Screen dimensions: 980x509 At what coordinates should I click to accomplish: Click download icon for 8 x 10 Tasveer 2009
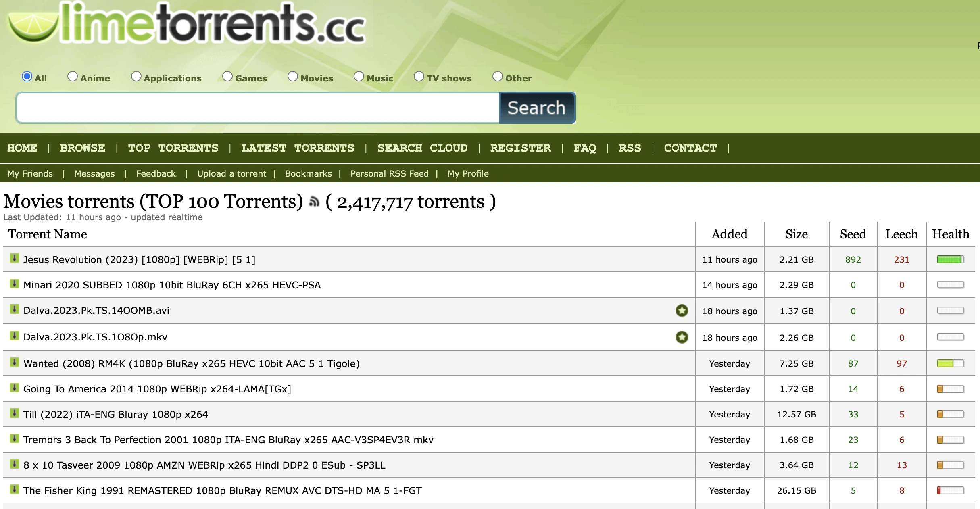pos(15,464)
